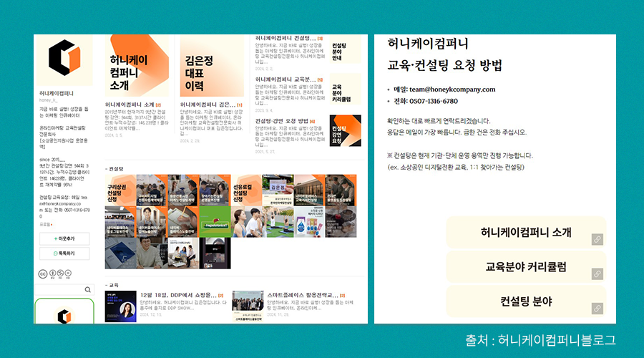Open the 김은정 대표 이력 post thumbnail
Viewport: 644px width, 358px height.
pos(211,66)
